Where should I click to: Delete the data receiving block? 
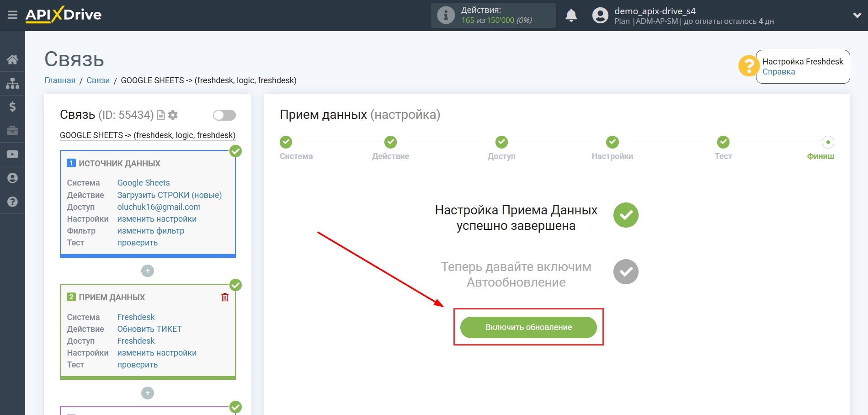pos(225,298)
